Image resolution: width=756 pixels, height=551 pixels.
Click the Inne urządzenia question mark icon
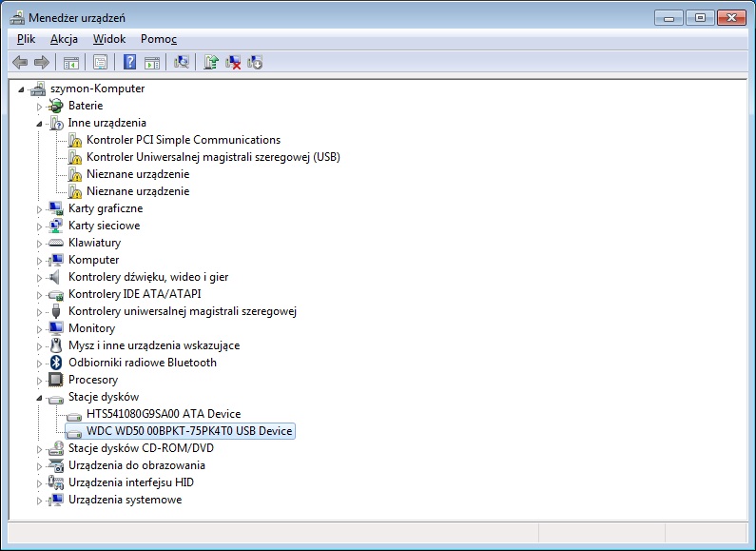[56, 123]
